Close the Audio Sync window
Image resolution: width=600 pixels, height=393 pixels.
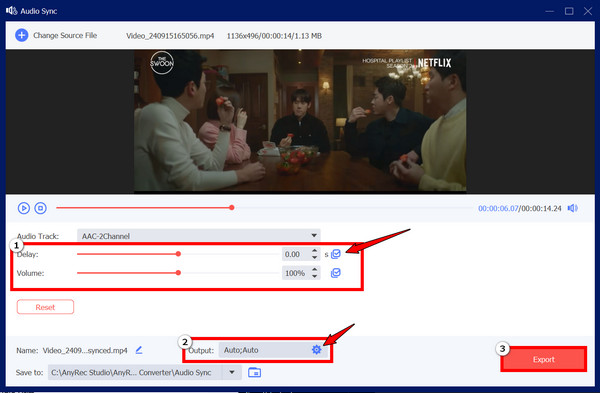pyautogui.click(x=588, y=11)
